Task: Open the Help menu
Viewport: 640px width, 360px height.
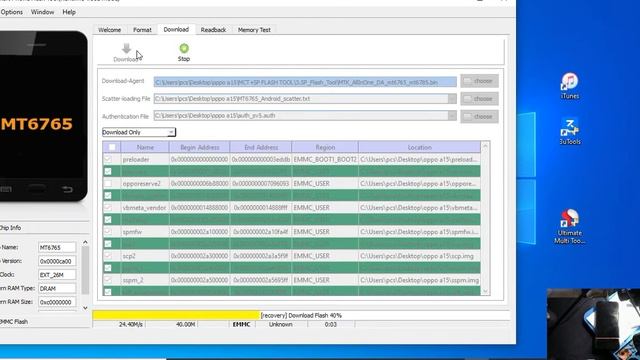Action: click(x=69, y=12)
